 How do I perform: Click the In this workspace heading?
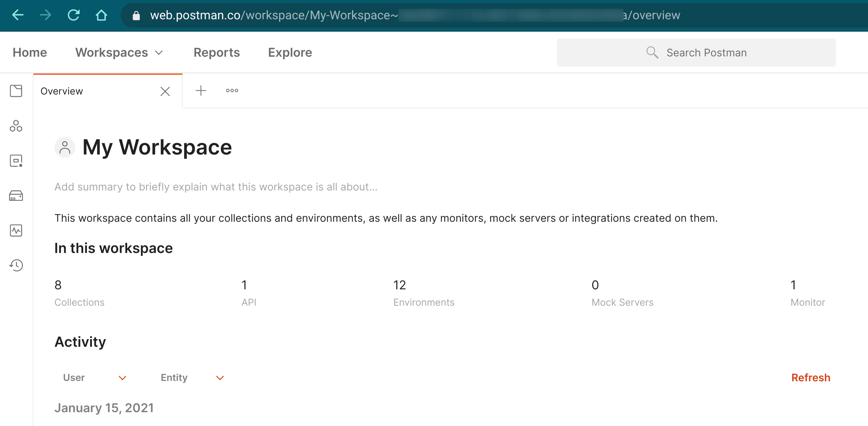113,248
